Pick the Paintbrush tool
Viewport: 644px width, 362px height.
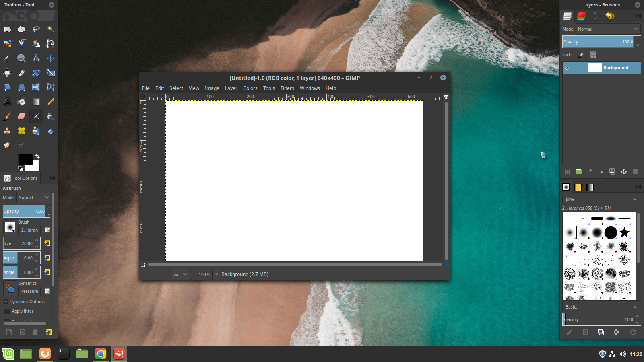point(7,116)
